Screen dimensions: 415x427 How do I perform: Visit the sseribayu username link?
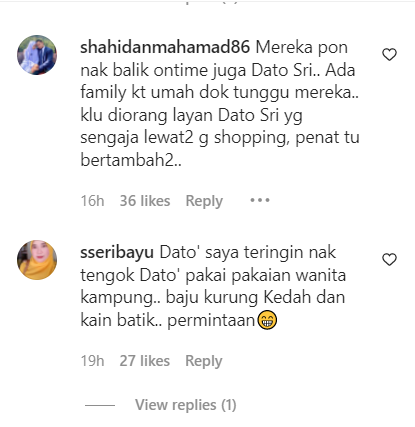click(x=117, y=252)
